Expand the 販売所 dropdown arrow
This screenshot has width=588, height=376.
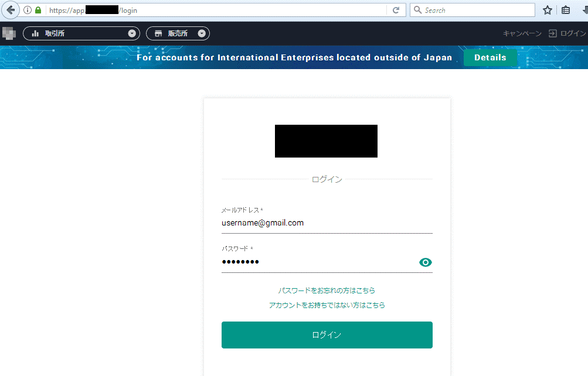[202, 33]
